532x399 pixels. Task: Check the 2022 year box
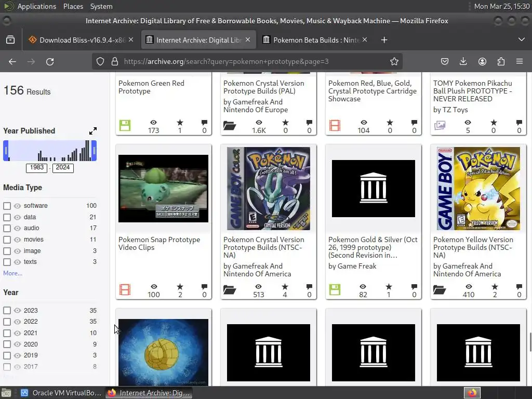(7, 322)
